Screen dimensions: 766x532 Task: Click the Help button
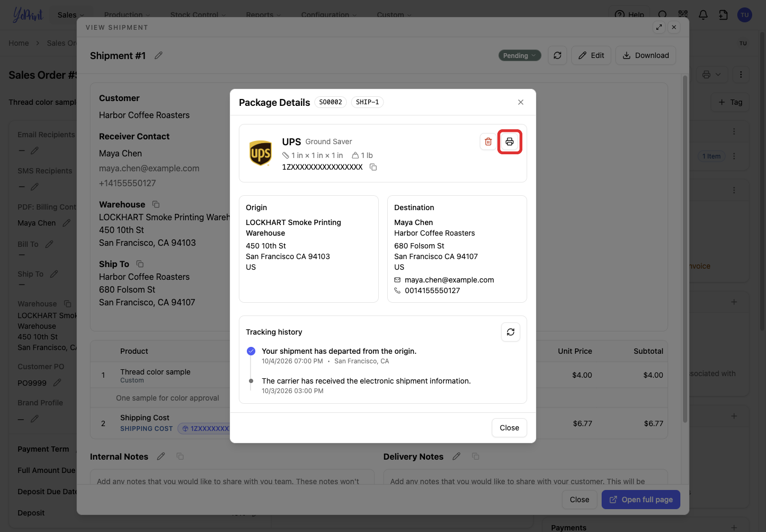point(629,15)
